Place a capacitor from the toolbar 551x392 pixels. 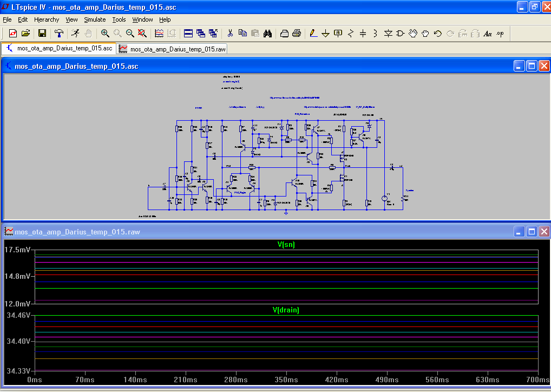pyautogui.click(x=363, y=34)
